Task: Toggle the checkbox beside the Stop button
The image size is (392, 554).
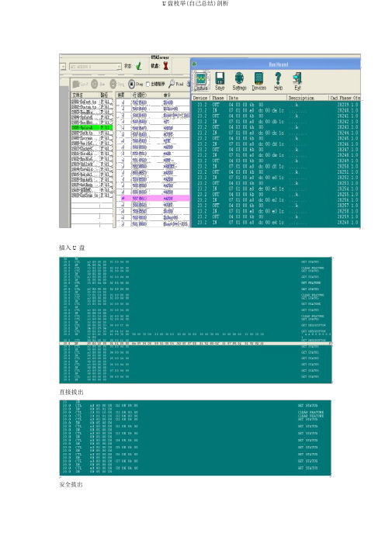Action: point(147,85)
